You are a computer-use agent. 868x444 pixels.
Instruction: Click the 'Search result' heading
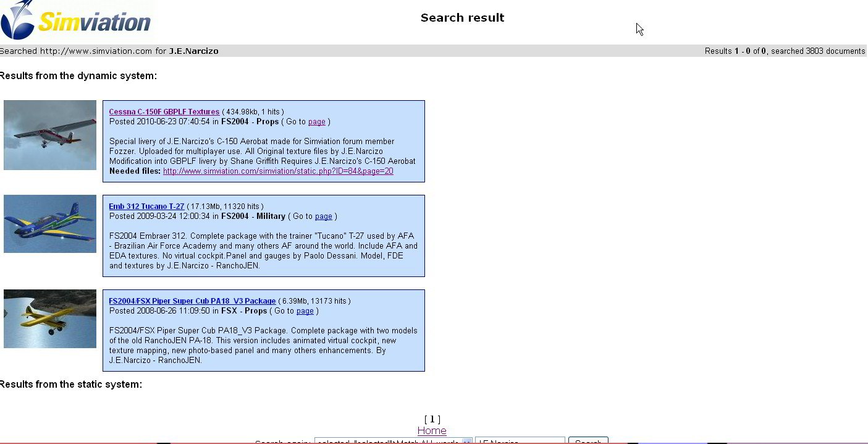point(462,18)
